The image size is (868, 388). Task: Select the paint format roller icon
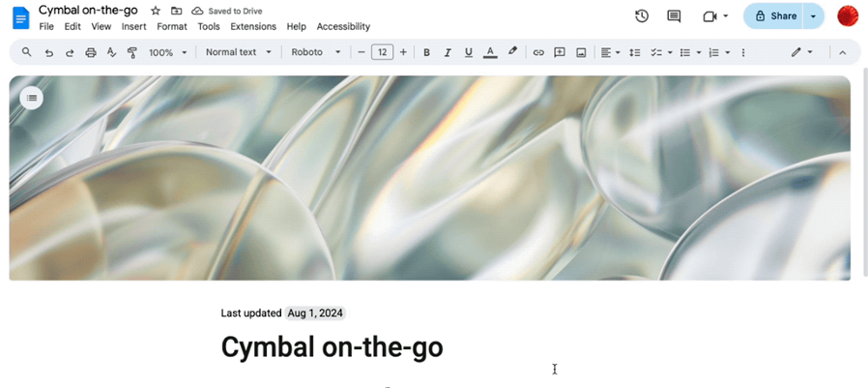(132, 52)
